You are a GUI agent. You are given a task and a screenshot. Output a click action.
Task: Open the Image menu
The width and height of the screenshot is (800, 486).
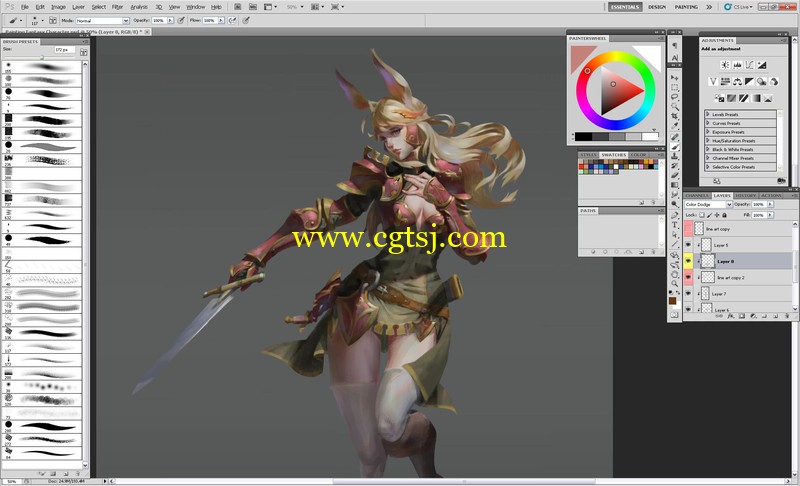(x=58, y=7)
